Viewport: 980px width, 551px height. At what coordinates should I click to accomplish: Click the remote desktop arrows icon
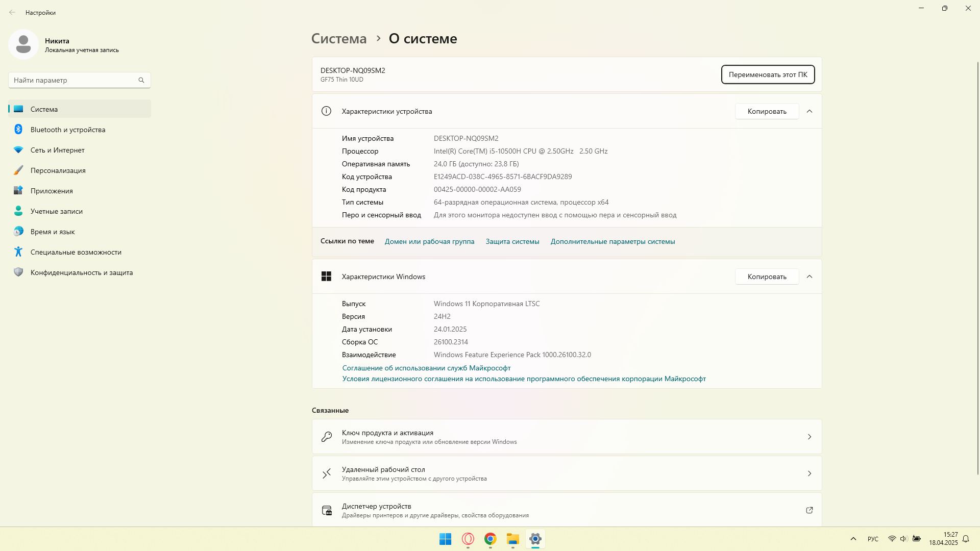tap(327, 473)
